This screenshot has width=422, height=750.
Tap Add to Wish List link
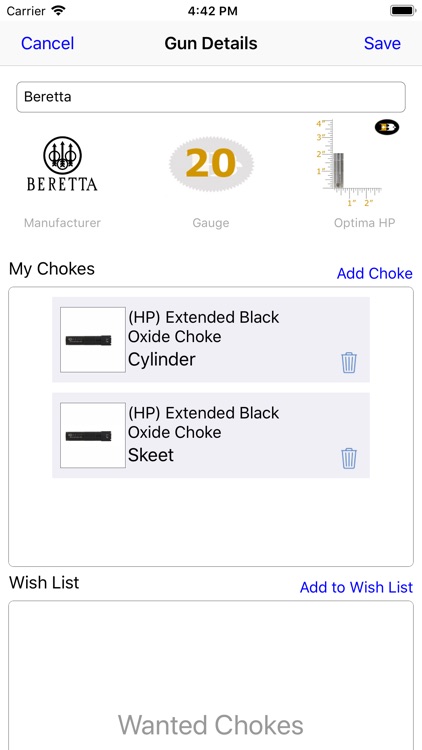coord(356,587)
